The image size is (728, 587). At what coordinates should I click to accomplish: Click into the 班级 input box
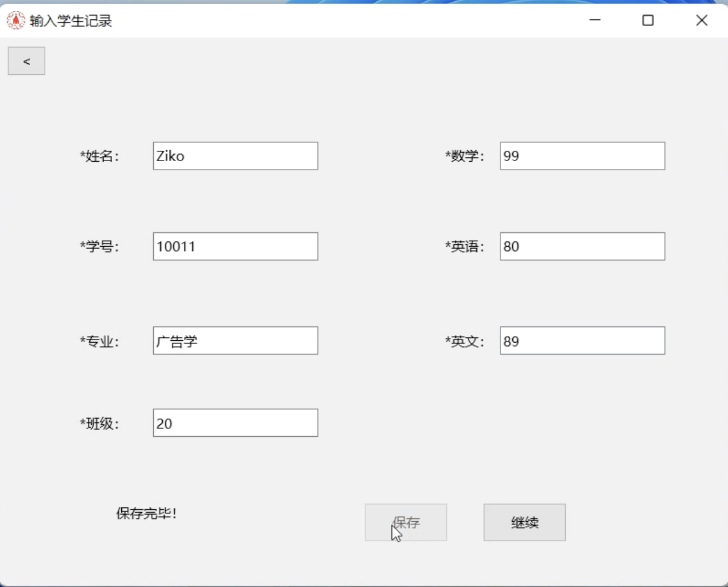pos(235,423)
